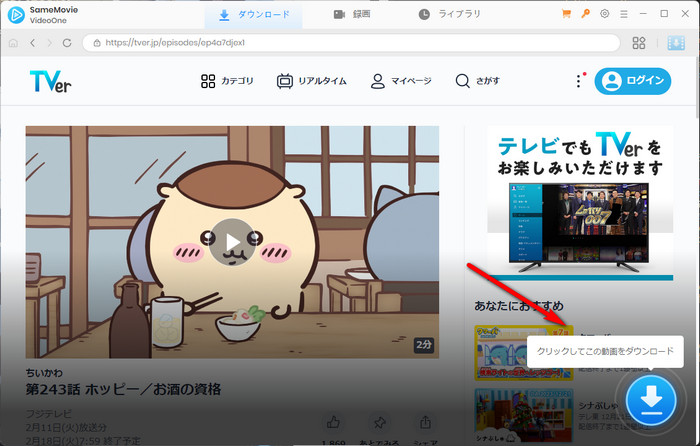Open the three-dot more options on TVer
The width and height of the screenshot is (700, 446).
[579, 81]
